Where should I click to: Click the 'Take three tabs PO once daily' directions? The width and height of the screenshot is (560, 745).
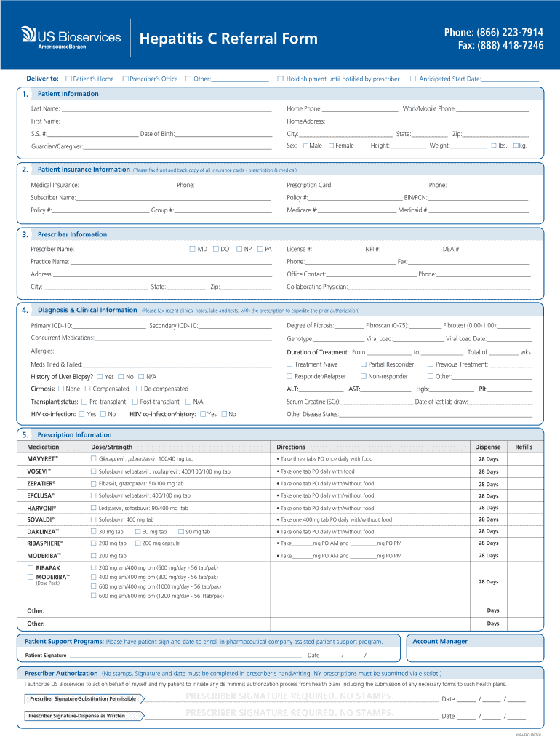(324, 459)
